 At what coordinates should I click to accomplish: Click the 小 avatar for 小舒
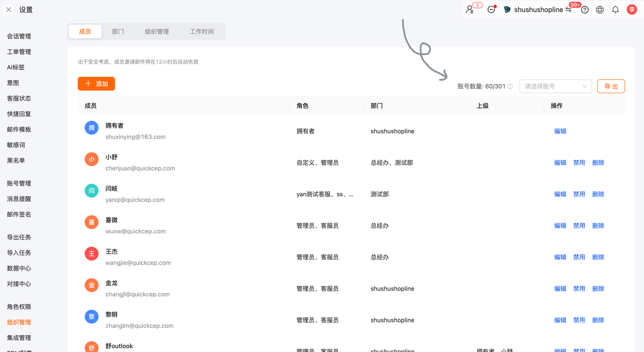tap(92, 159)
